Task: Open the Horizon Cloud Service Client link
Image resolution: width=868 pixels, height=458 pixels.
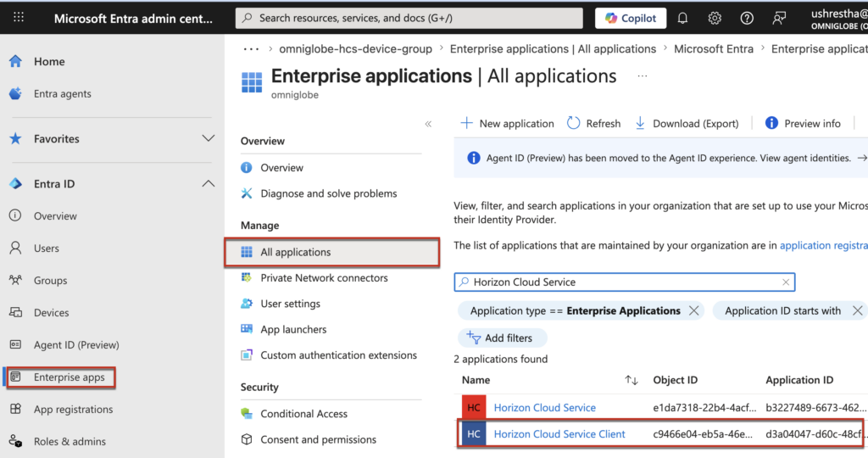Action: (x=559, y=433)
